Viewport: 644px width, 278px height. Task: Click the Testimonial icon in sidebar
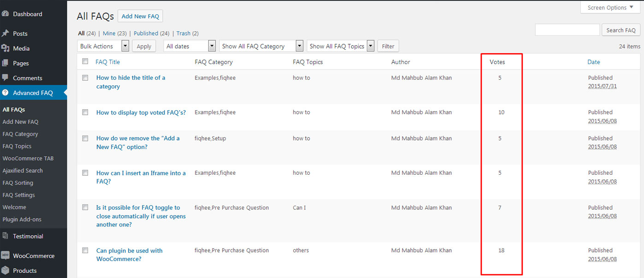[5, 236]
